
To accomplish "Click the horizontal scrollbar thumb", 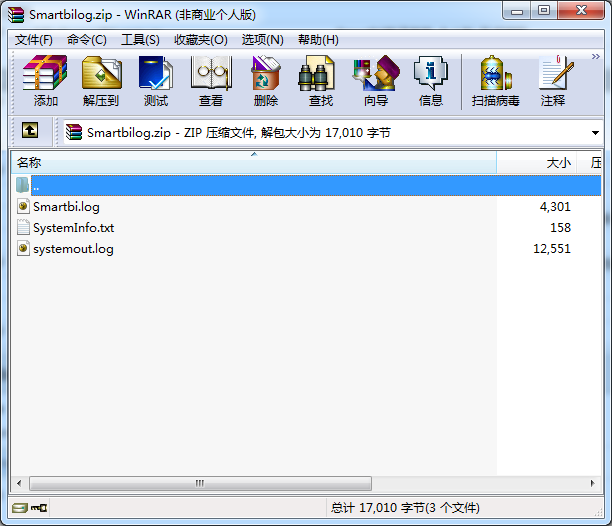I will (x=201, y=483).
